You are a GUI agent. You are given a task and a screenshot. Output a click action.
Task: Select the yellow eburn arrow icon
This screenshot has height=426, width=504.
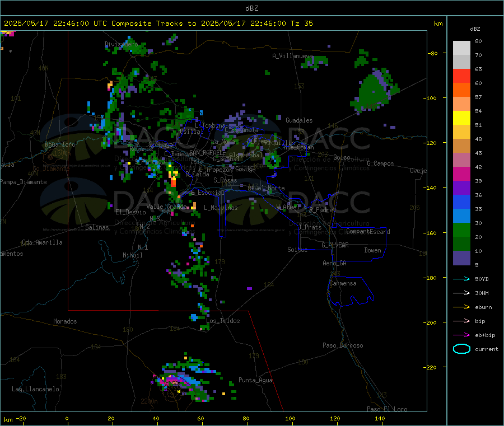pos(461,307)
